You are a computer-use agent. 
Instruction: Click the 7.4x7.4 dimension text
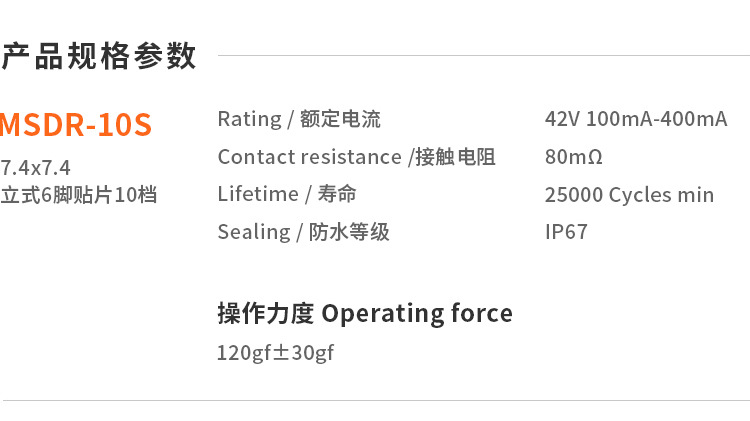pyautogui.click(x=36, y=167)
